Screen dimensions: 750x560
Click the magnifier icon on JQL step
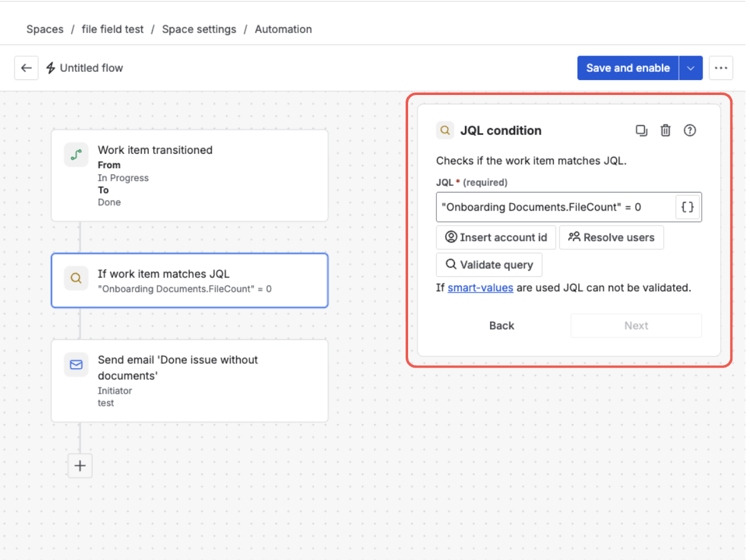pyautogui.click(x=76, y=278)
